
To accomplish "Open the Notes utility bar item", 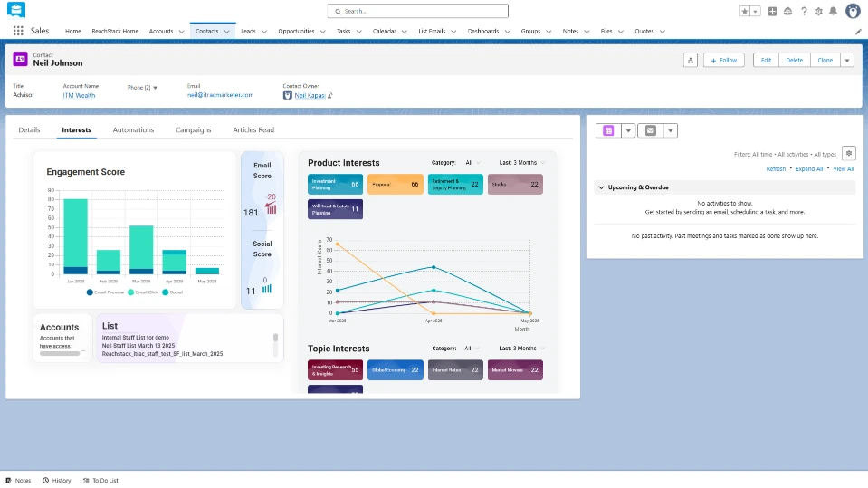I will (x=18, y=480).
